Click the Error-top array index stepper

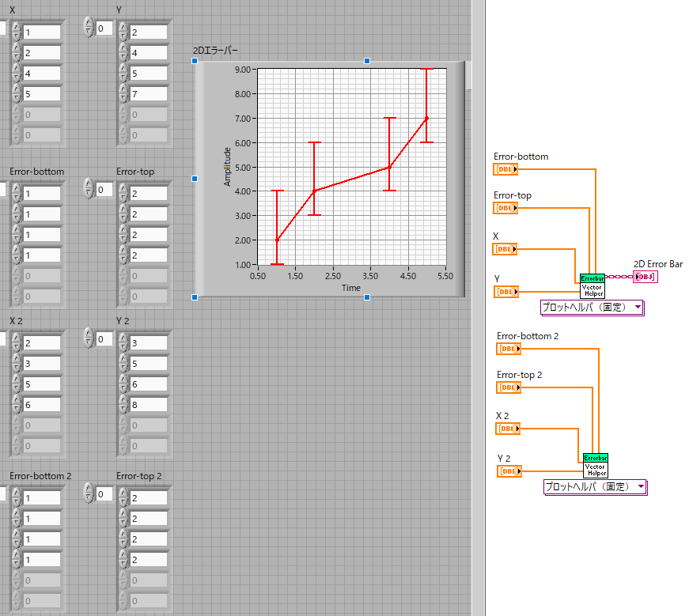[89, 190]
